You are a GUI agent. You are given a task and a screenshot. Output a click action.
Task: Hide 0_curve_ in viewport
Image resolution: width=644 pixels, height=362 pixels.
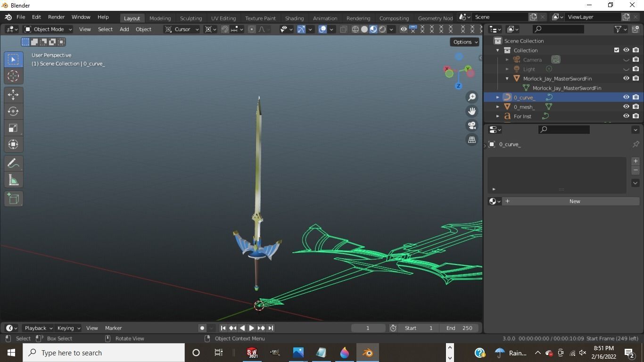click(x=626, y=97)
